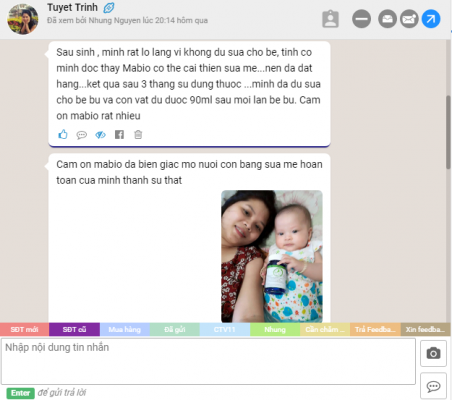Select the purple SĐT cũ tag
The width and height of the screenshot is (452, 400).
click(74, 329)
